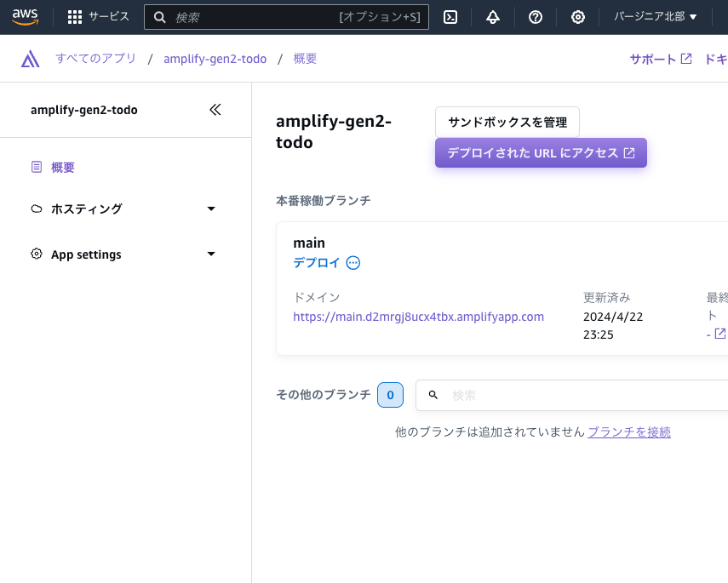Image resolution: width=728 pixels, height=583 pixels.
Task: Click the deploy in-progress ellipsis icon
Action: pos(353,263)
